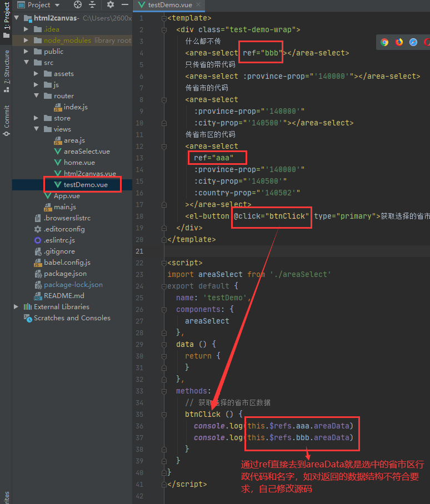This screenshot has width=430, height=504.
Task: Close the testDemo.vue tab
Action: pos(198,4)
